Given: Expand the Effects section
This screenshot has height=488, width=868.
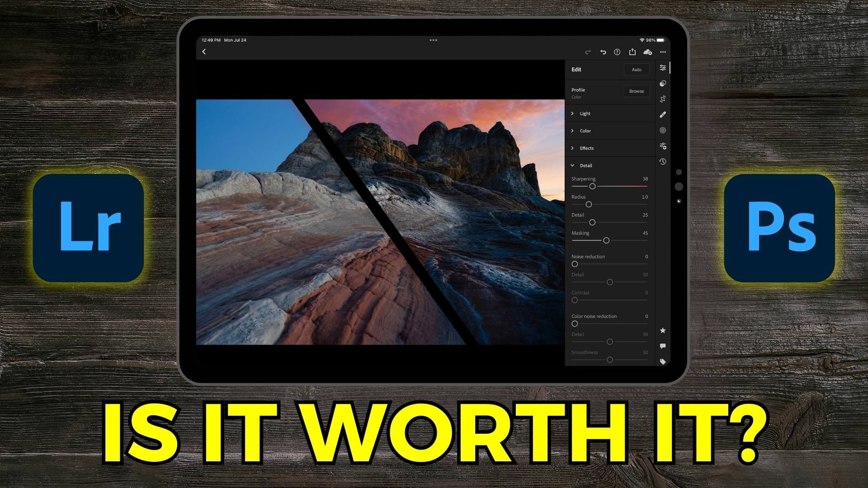Looking at the screenshot, I should [586, 148].
